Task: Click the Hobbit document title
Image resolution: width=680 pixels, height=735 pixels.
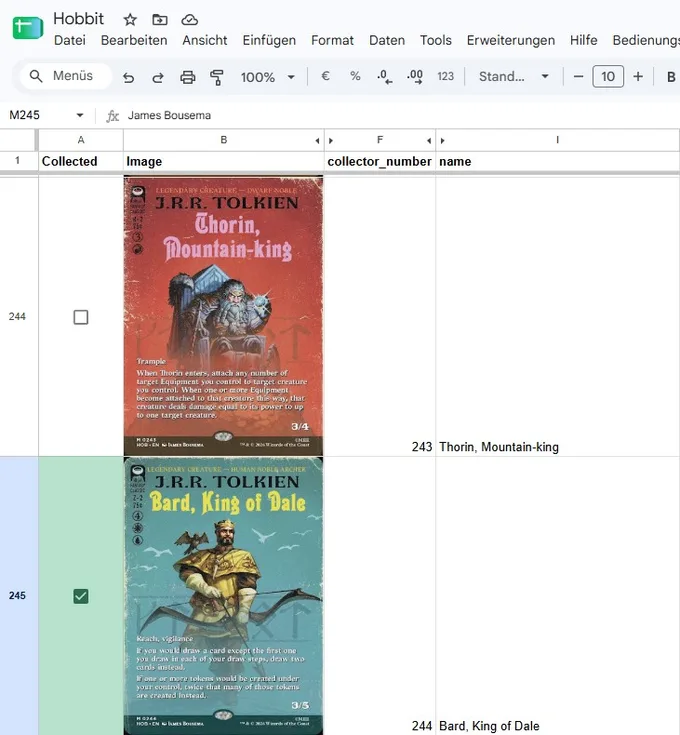Action: click(x=78, y=19)
